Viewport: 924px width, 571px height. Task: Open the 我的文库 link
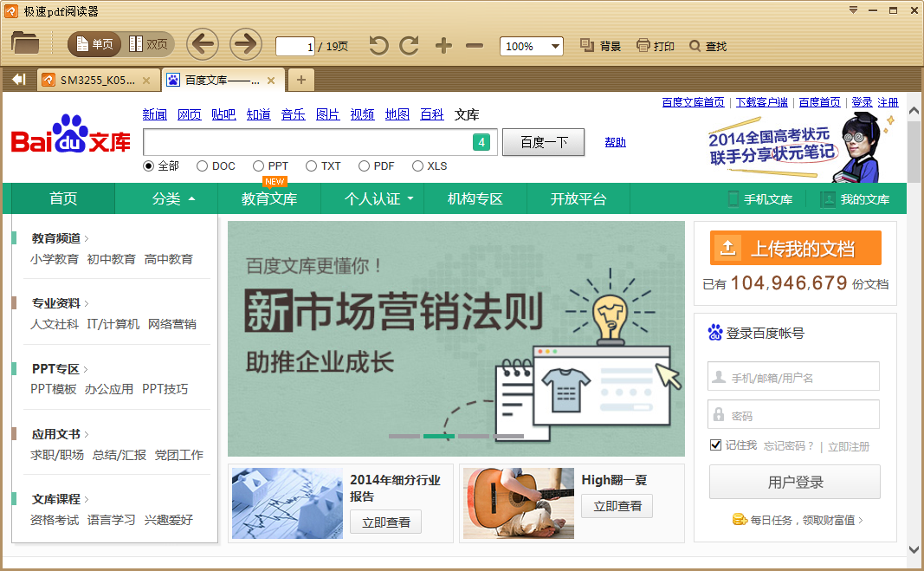click(856, 199)
